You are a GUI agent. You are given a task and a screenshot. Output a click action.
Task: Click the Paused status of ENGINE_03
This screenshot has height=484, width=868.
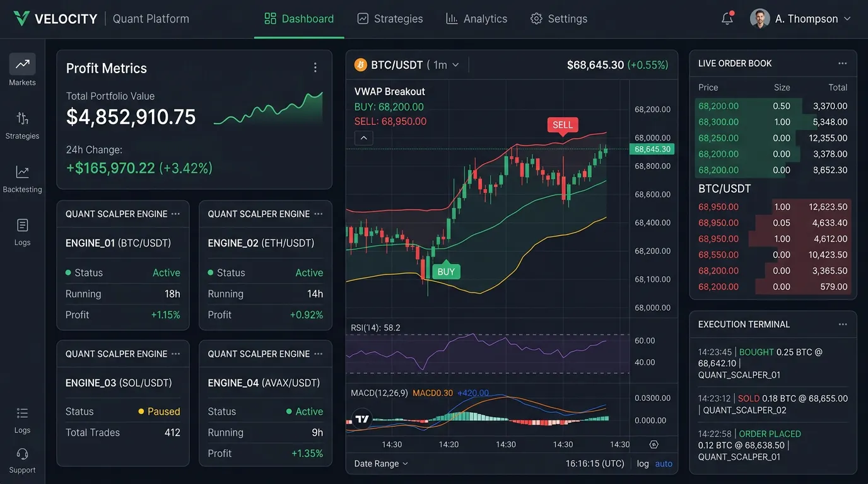159,412
